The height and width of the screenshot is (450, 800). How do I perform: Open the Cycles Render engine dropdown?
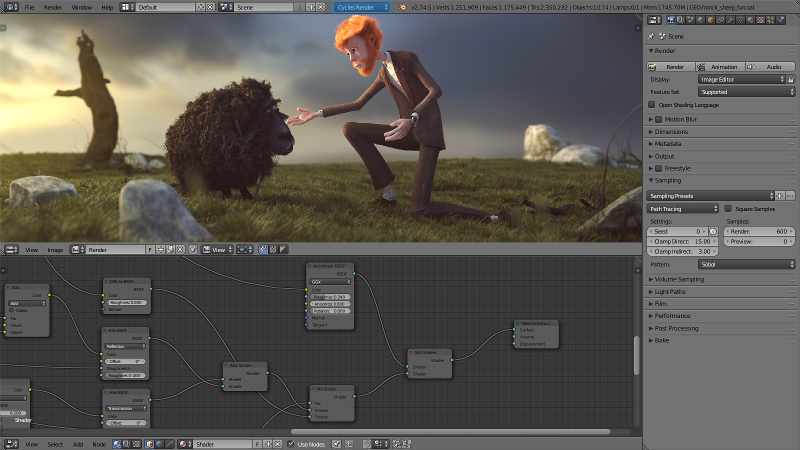click(x=362, y=7)
